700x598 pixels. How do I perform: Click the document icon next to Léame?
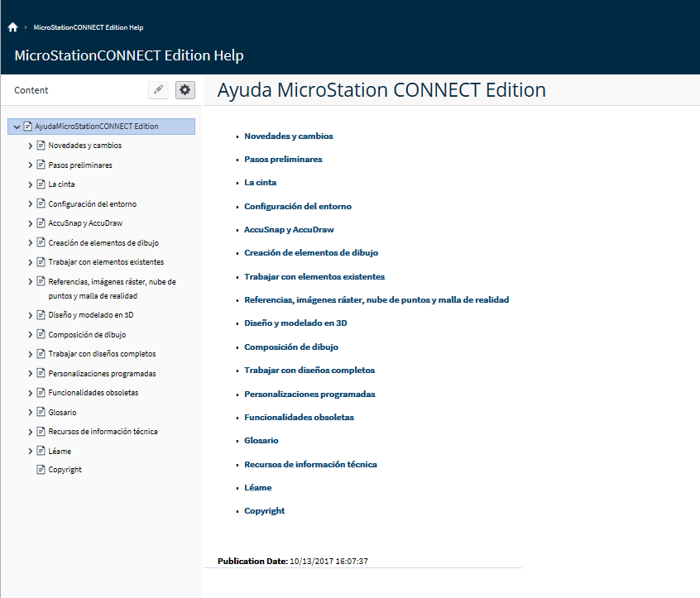[41, 451]
